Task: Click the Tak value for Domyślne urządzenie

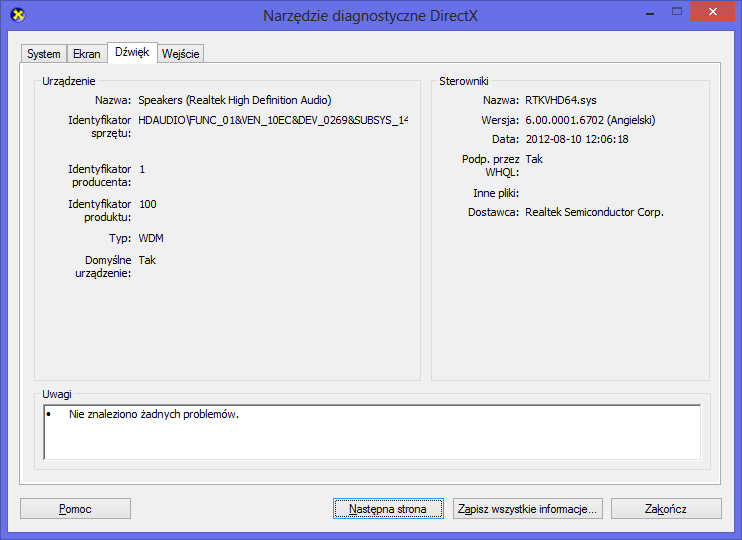Action: (x=147, y=260)
